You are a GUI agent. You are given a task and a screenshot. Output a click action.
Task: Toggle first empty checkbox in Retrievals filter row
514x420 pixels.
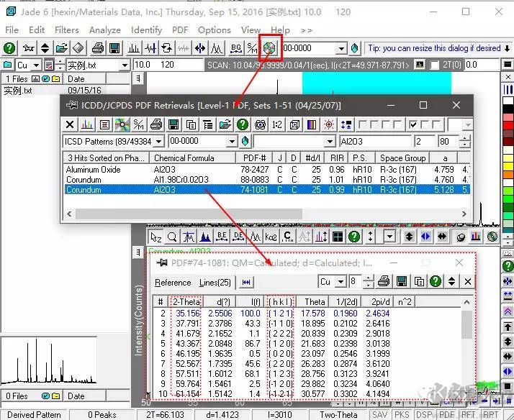[363, 124]
